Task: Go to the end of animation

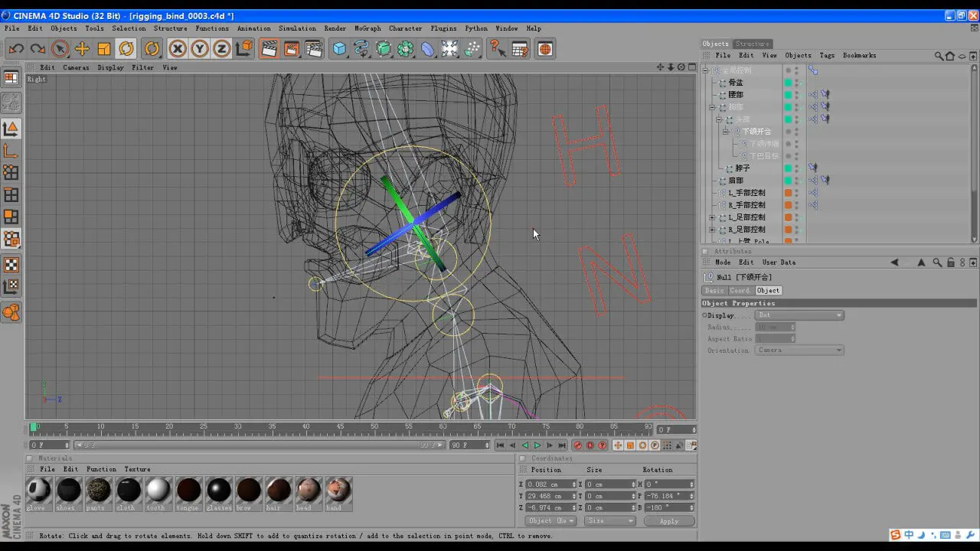Action: tap(562, 445)
